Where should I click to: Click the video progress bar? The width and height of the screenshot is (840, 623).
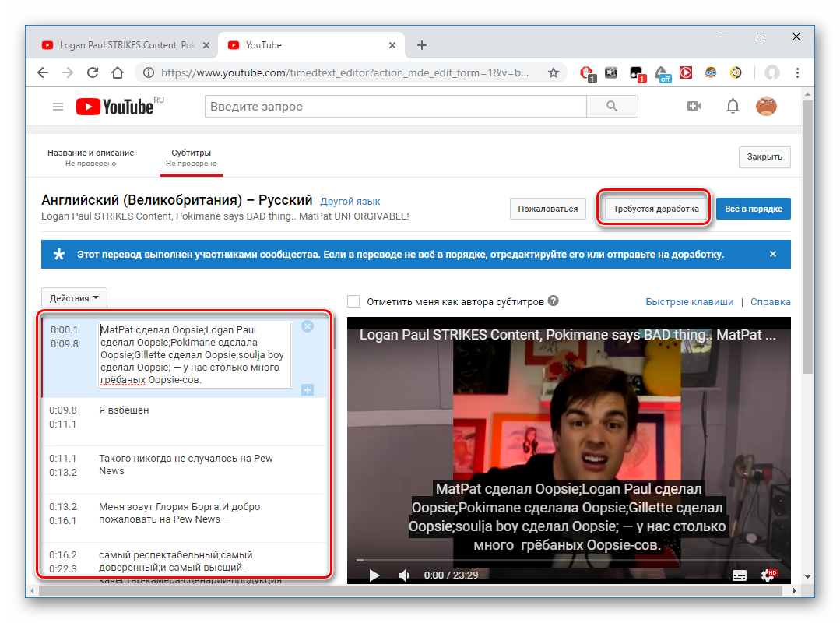pos(568,559)
